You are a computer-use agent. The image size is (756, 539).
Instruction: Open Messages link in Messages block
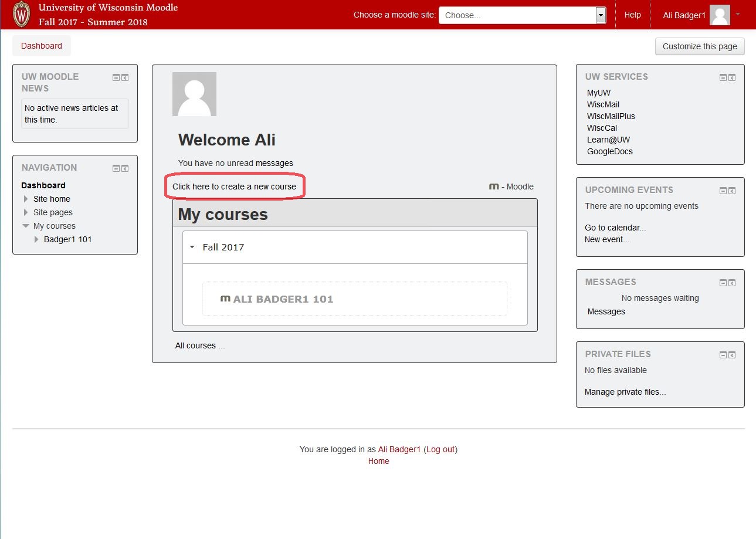click(606, 311)
